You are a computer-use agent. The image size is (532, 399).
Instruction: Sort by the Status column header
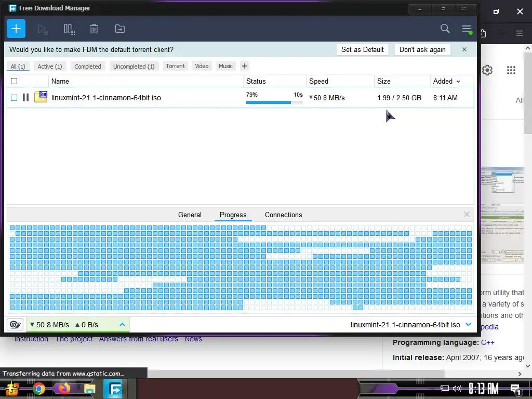point(275,81)
